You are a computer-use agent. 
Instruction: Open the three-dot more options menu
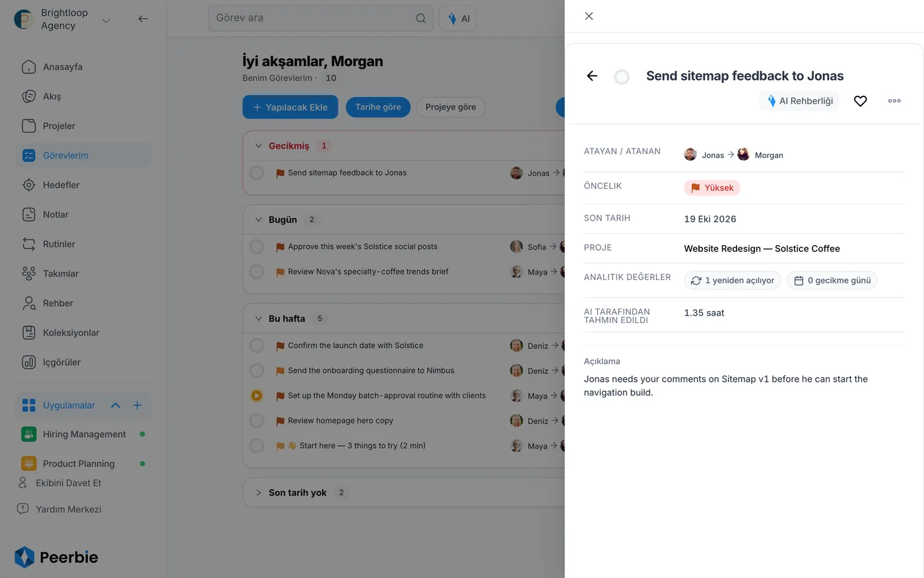pyautogui.click(x=894, y=101)
